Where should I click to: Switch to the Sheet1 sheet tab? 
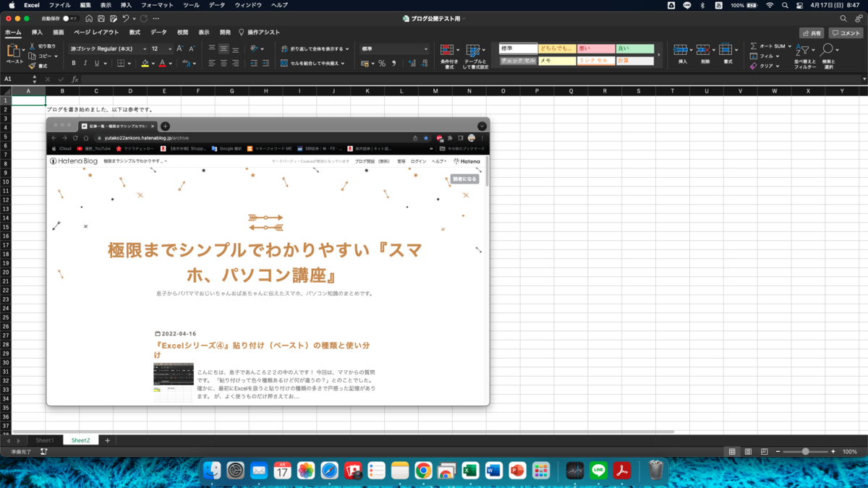[44, 440]
